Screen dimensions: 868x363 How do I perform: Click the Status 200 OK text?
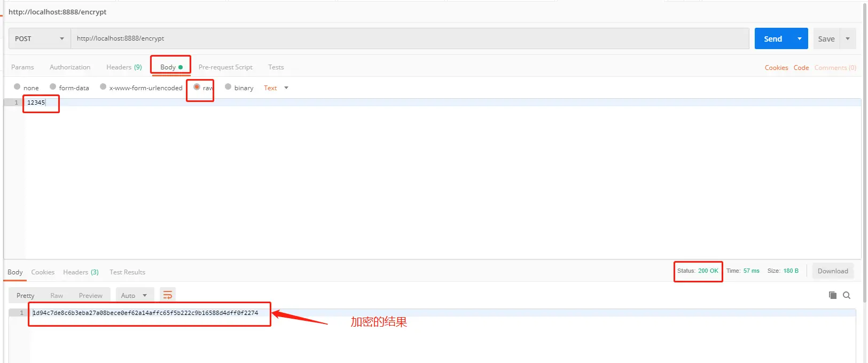(698, 271)
